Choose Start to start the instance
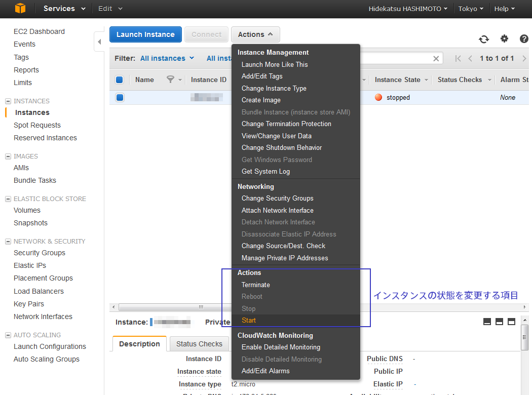This screenshot has height=395, width=532. (x=249, y=321)
